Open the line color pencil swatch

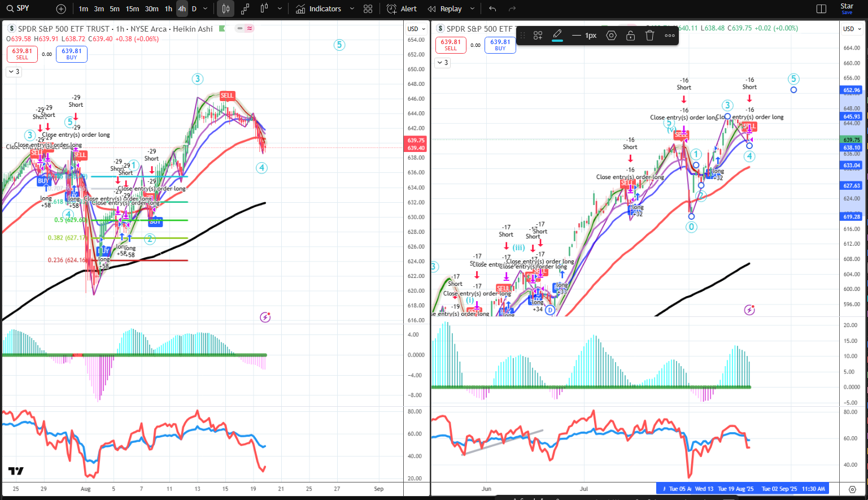[x=557, y=36]
